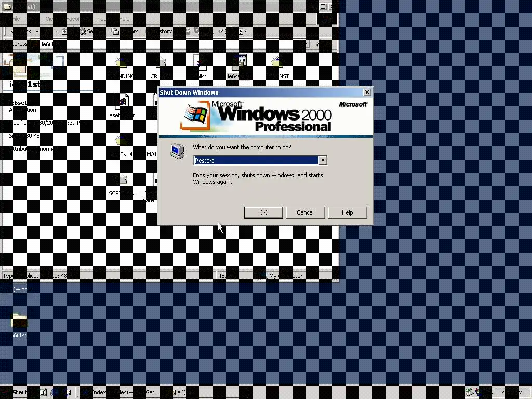532x399 pixels.
Task: Toggle the Folders pane in Explorer
Action: 125,31
